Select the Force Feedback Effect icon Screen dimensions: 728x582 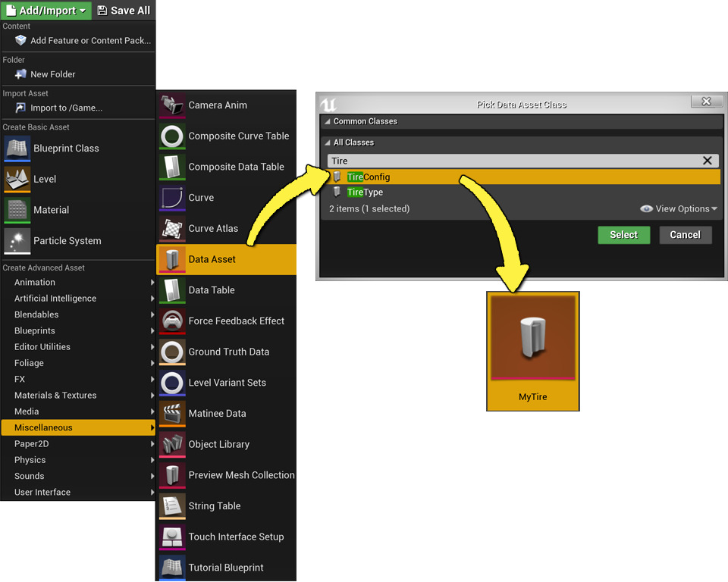point(171,321)
